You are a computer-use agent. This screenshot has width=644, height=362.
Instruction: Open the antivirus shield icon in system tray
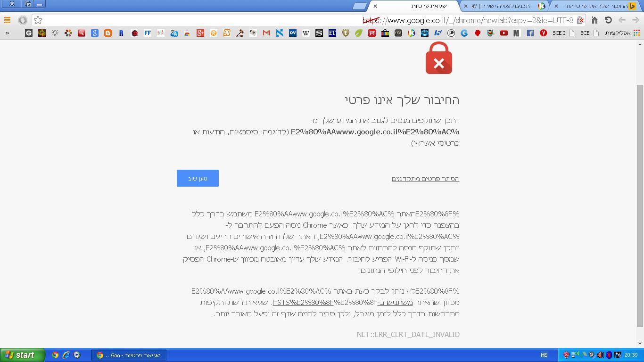click(x=566, y=355)
